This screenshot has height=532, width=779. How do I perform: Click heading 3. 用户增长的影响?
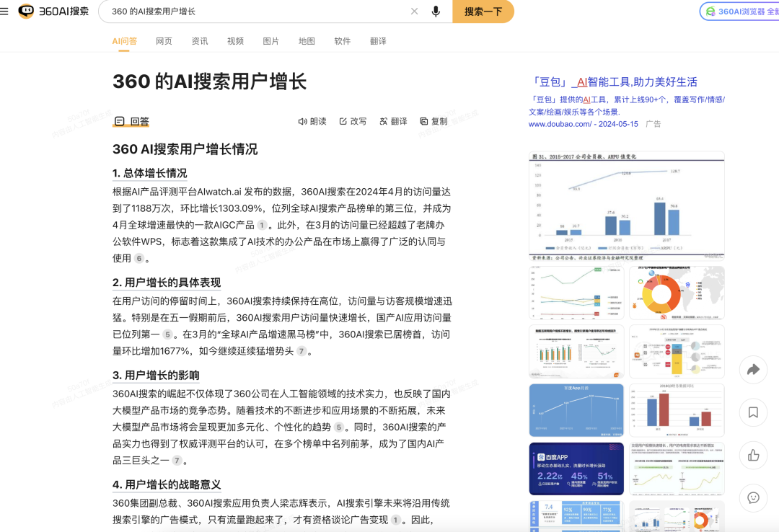click(x=156, y=376)
